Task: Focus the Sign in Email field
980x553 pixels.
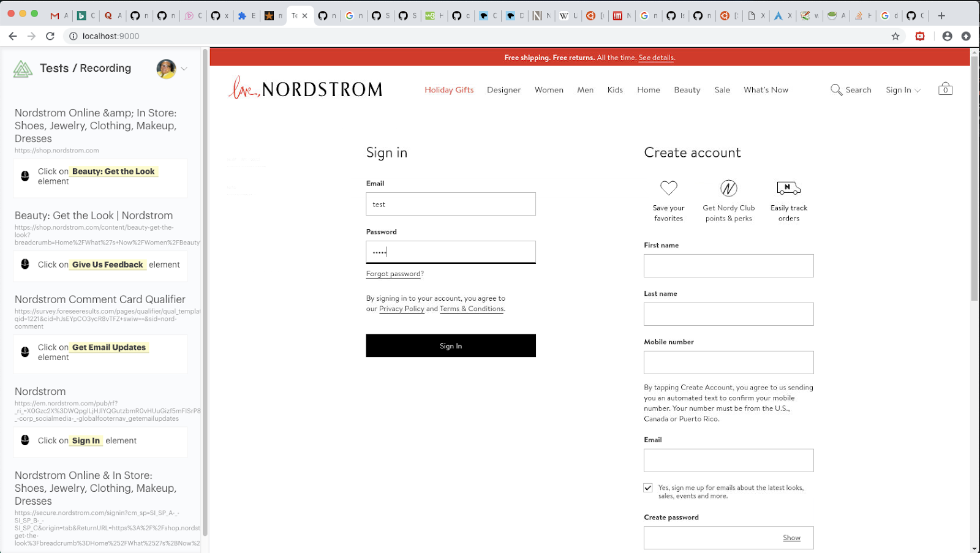Action: coord(451,204)
